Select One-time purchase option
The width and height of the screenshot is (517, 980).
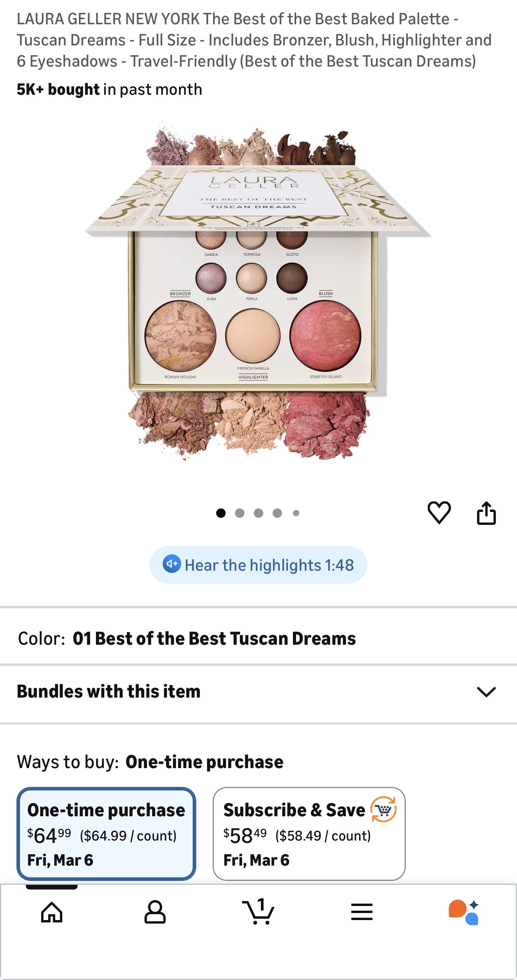pos(106,834)
